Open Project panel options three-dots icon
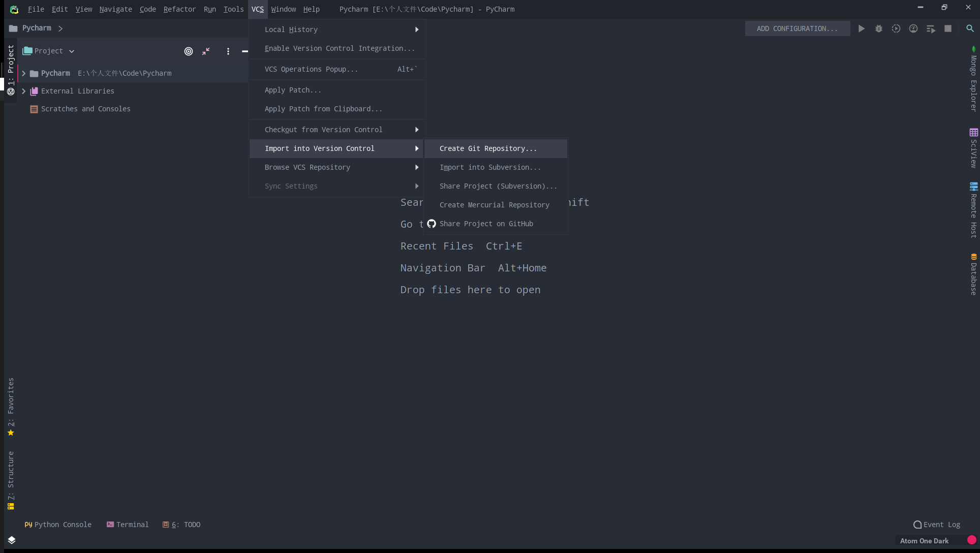Viewport: 980px width, 553px height. 228,51
